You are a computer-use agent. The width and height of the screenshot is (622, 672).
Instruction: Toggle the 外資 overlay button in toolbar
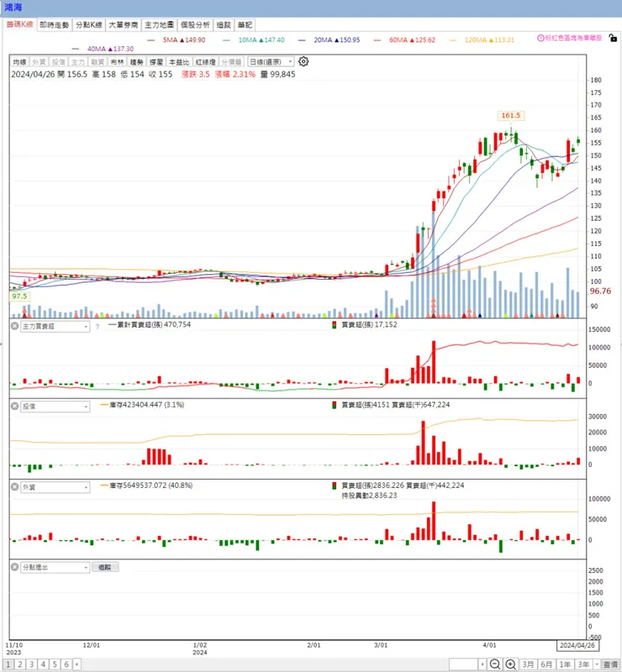coord(39,62)
